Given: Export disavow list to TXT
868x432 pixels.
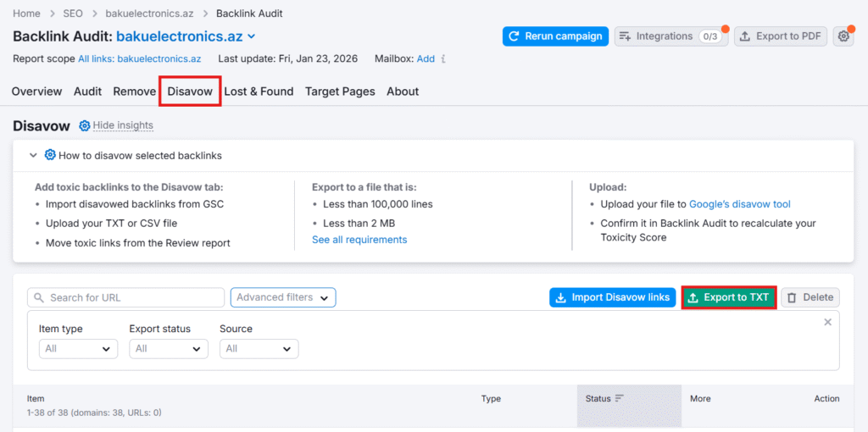Looking at the screenshot, I should click(x=729, y=297).
